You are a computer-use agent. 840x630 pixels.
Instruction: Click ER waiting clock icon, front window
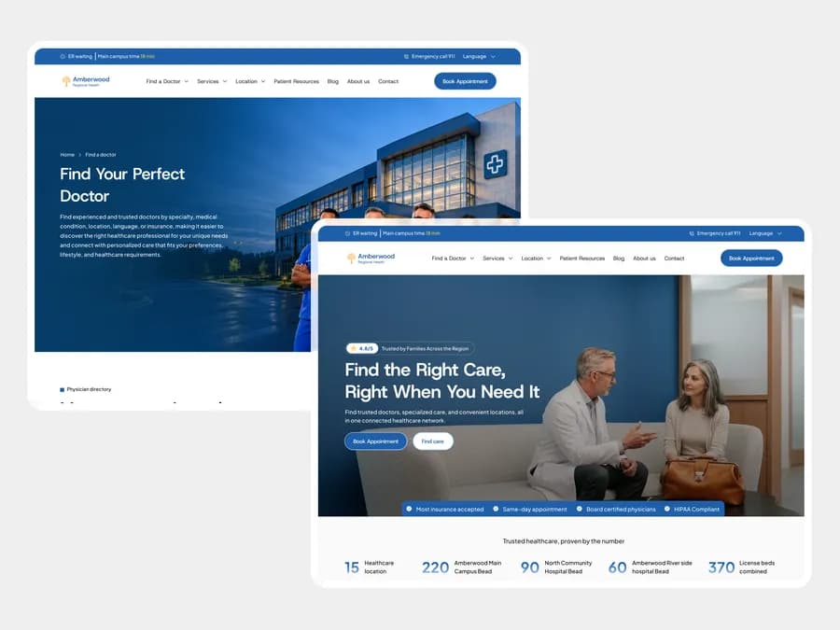pos(348,233)
